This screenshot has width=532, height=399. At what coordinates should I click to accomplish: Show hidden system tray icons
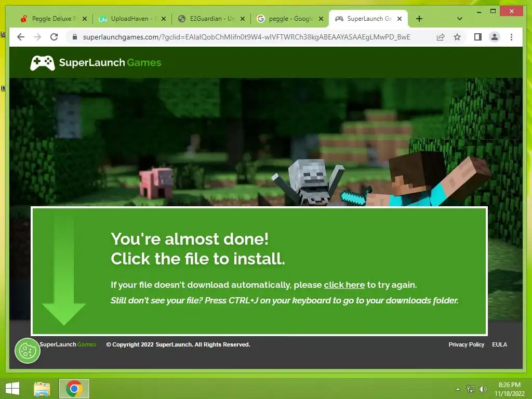point(458,389)
